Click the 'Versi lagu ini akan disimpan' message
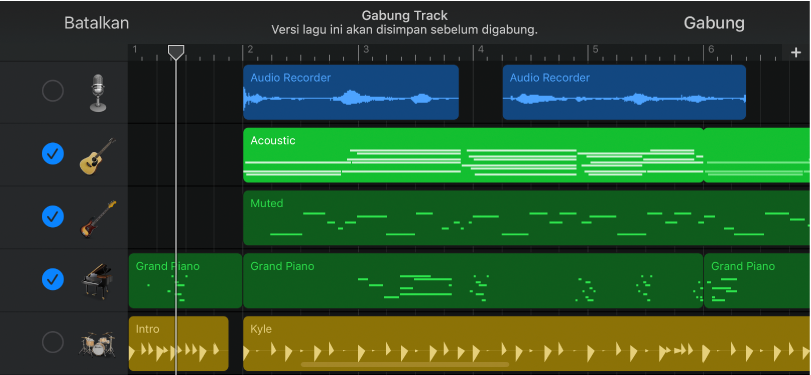This screenshot has height=375, width=811. point(404,30)
